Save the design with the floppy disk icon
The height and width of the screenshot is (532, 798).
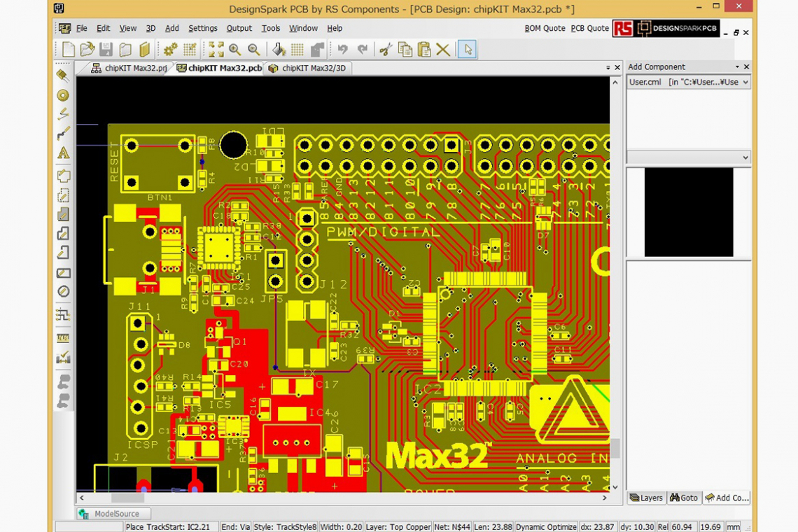click(x=106, y=50)
